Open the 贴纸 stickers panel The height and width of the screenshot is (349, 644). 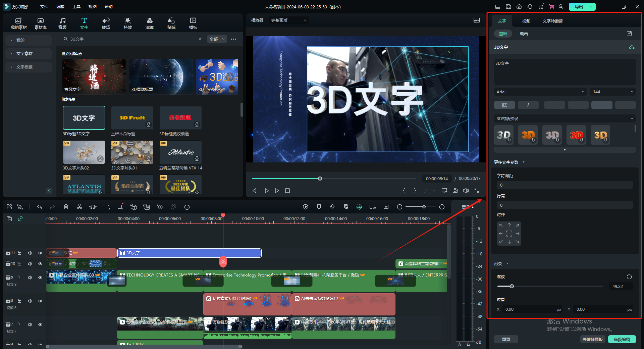click(171, 23)
